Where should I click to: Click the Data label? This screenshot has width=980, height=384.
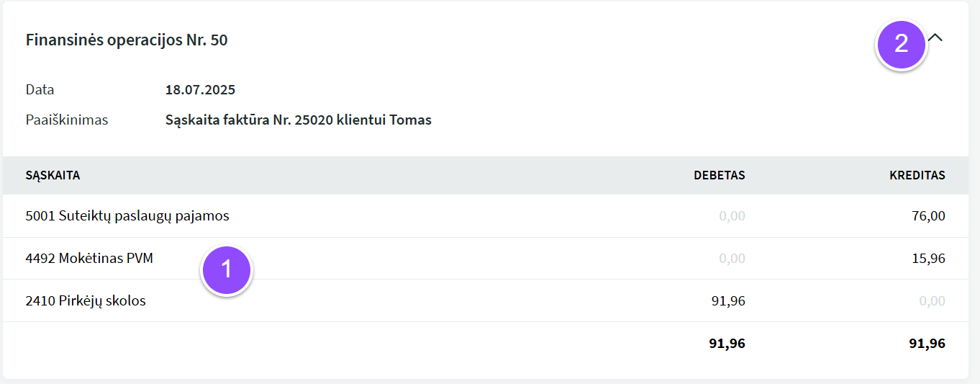40,90
